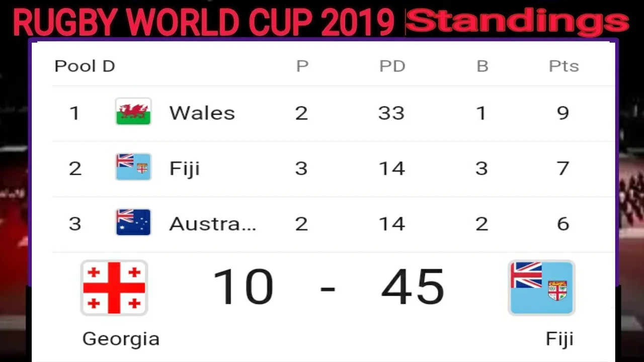The image size is (644, 362).
Task: Select the large Fiji flag beside score
Action: [541, 288]
